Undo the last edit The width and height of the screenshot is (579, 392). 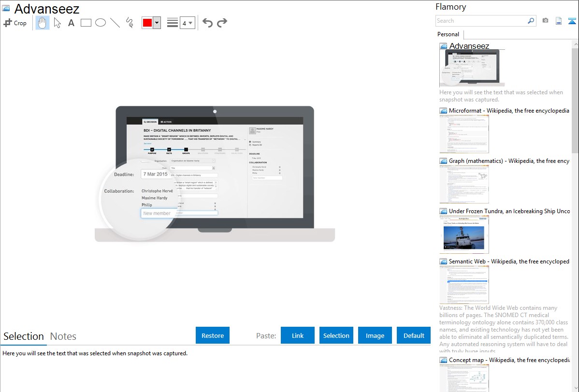pyautogui.click(x=207, y=23)
